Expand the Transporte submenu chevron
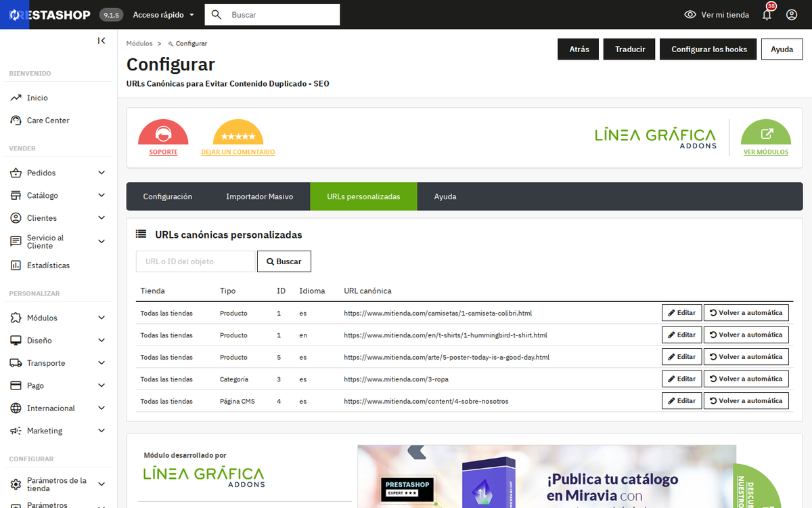 101,363
